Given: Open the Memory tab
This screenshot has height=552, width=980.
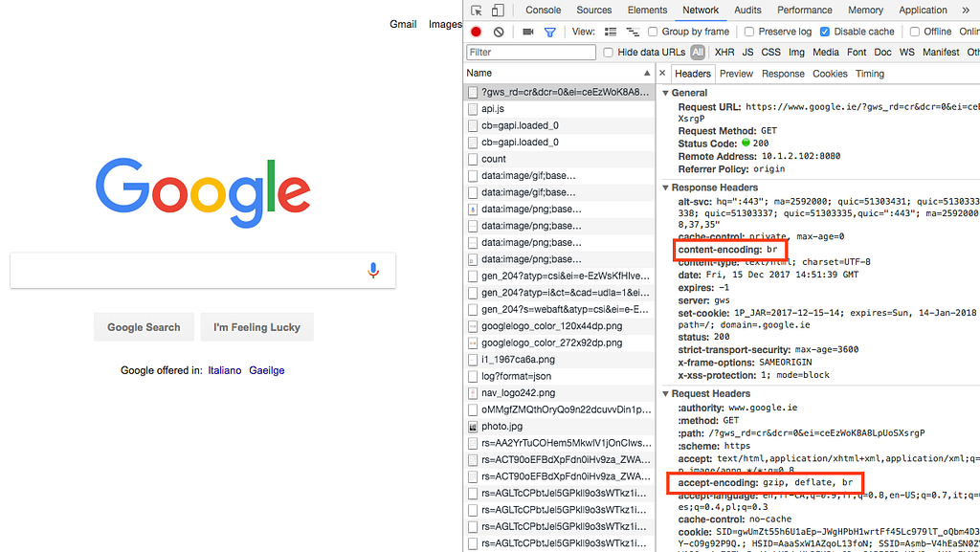Looking at the screenshot, I should coord(865,10).
